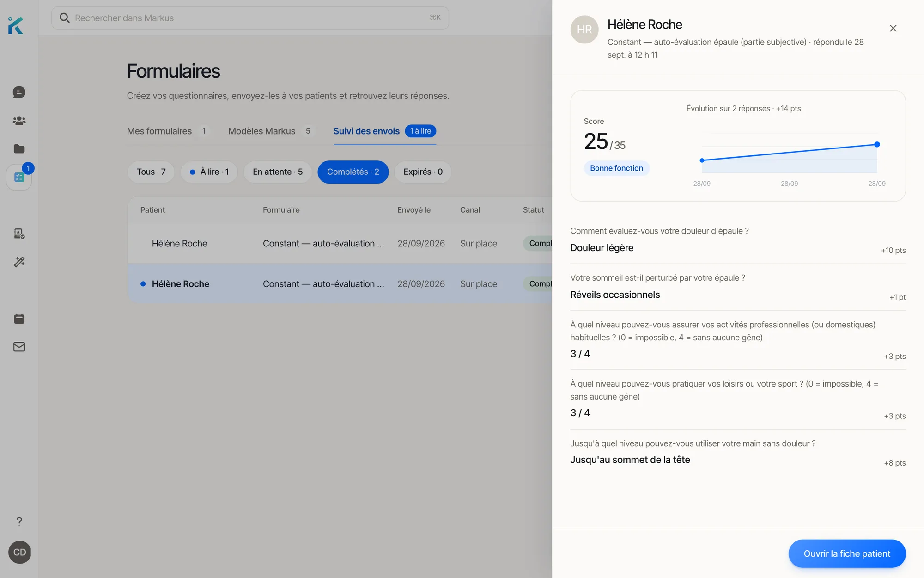This screenshot has height=578, width=924.
Task: Select the forms checklist sidebar icon
Action: 19,177
